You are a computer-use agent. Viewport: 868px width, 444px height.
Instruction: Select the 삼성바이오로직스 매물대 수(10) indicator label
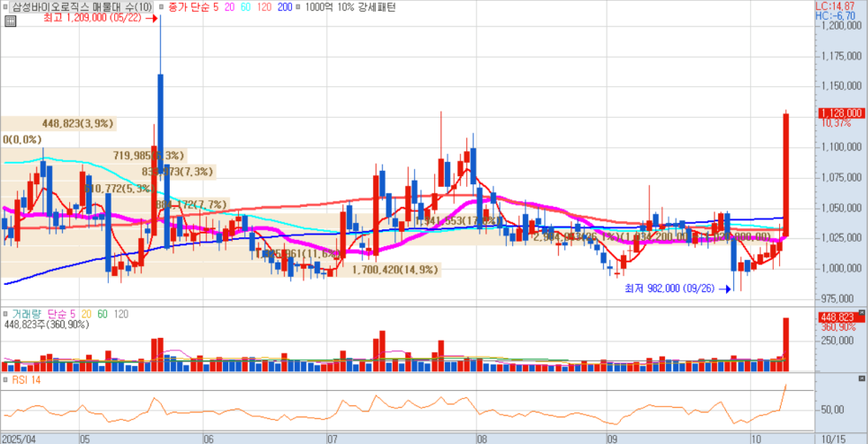point(82,8)
